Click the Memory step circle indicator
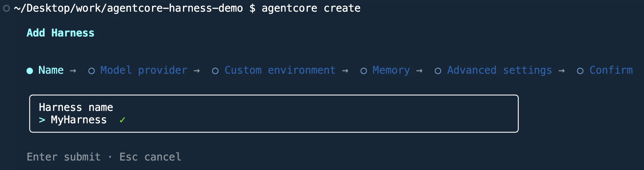The width and height of the screenshot is (644, 170). click(363, 71)
